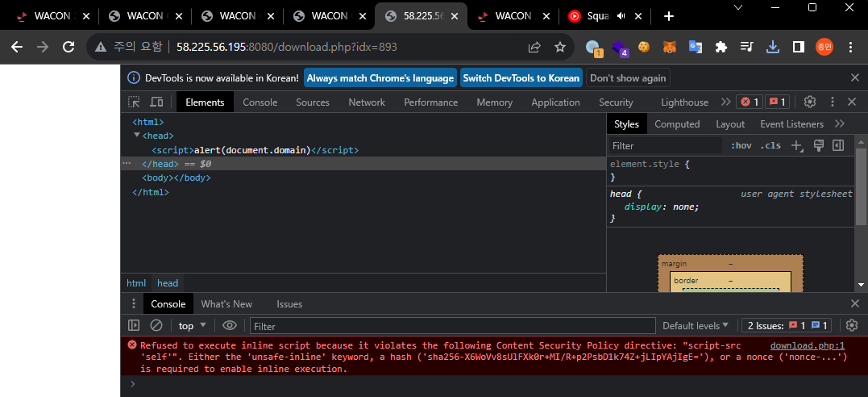The image size is (868, 397).
Task: Switch to the Sources tab
Action: 313,102
